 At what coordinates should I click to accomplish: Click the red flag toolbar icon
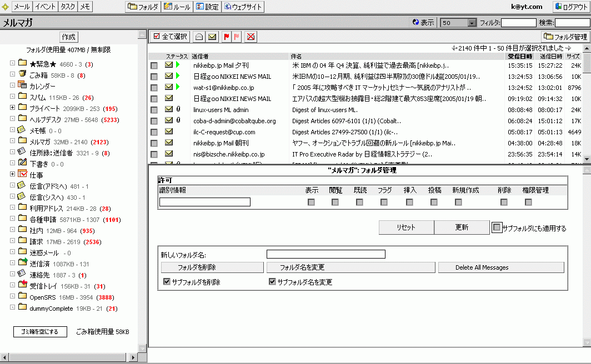226,37
